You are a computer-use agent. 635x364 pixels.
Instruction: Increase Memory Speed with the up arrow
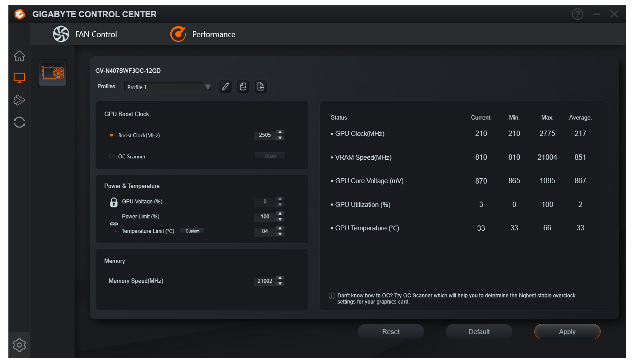point(280,278)
